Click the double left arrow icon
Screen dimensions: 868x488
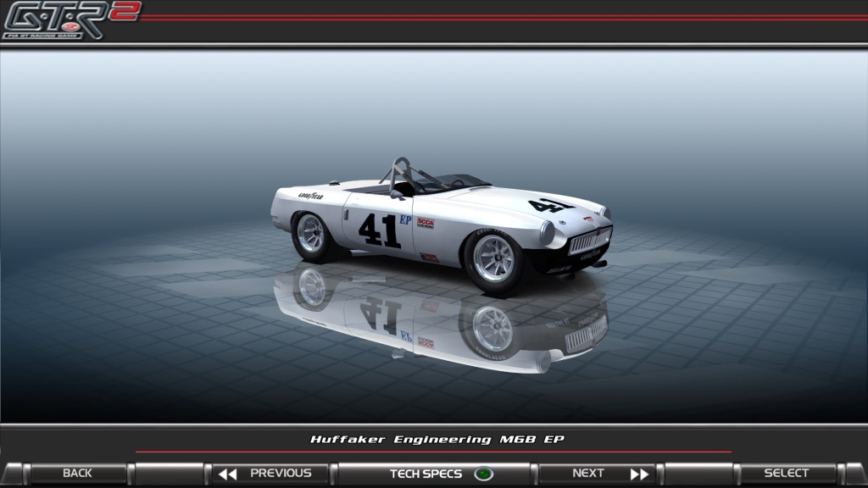pos(227,474)
